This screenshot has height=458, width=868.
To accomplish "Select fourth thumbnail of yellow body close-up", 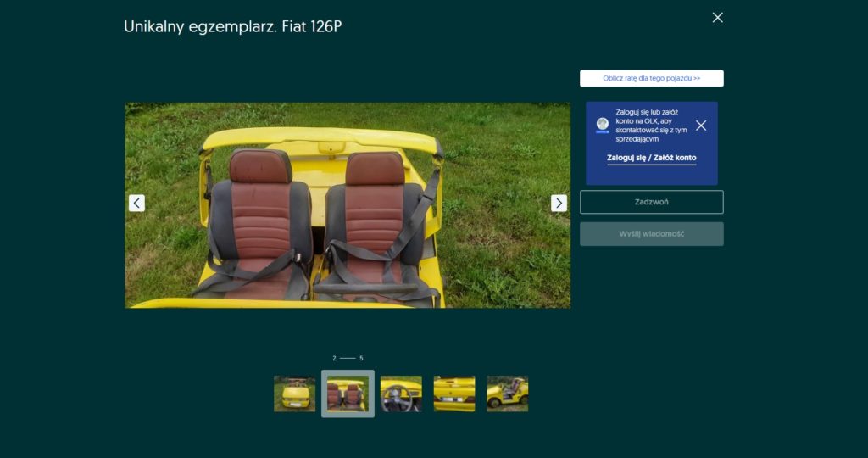I will point(454,394).
